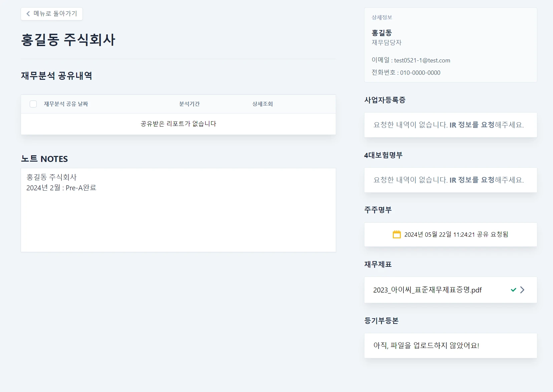Click the yellow calendar icon

pos(396,234)
